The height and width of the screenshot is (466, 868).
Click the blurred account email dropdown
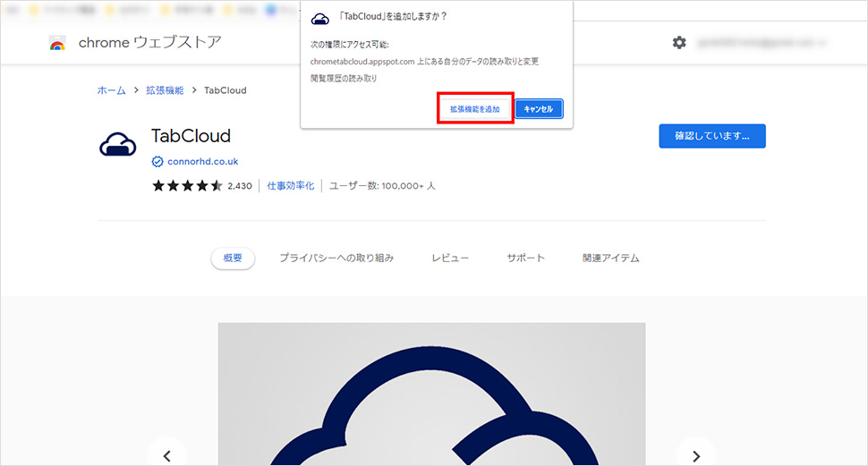pyautogui.click(x=762, y=43)
